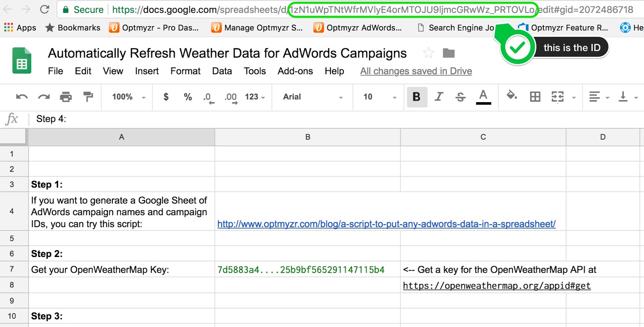The height and width of the screenshot is (327, 644).
Task: Click the Print icon
Action: coord(66,97)
